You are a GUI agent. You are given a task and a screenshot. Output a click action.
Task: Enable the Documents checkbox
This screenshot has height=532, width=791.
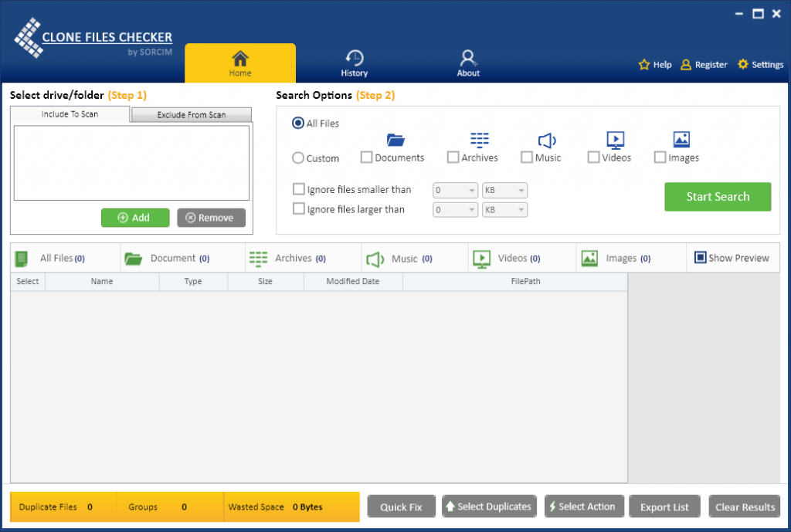point(367,157)
